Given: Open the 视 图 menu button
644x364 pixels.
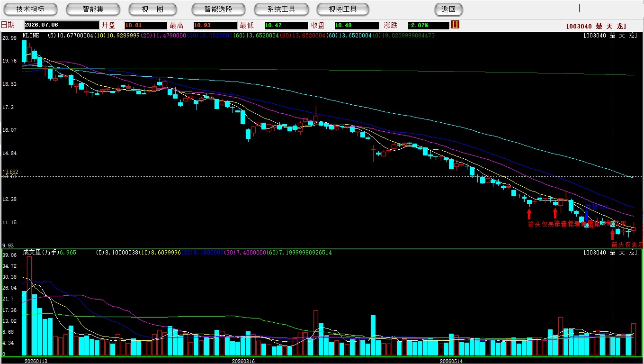Looking at the screenshot, I should coord(152,9).
